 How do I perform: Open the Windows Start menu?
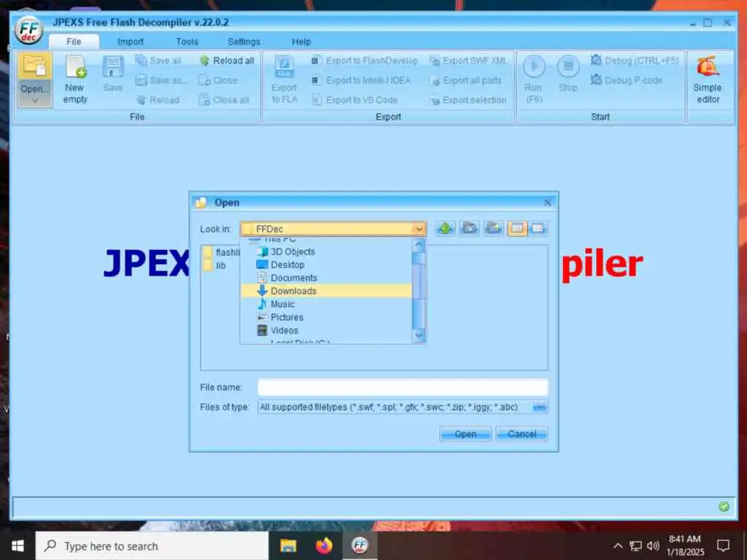(x=18, y=545)
